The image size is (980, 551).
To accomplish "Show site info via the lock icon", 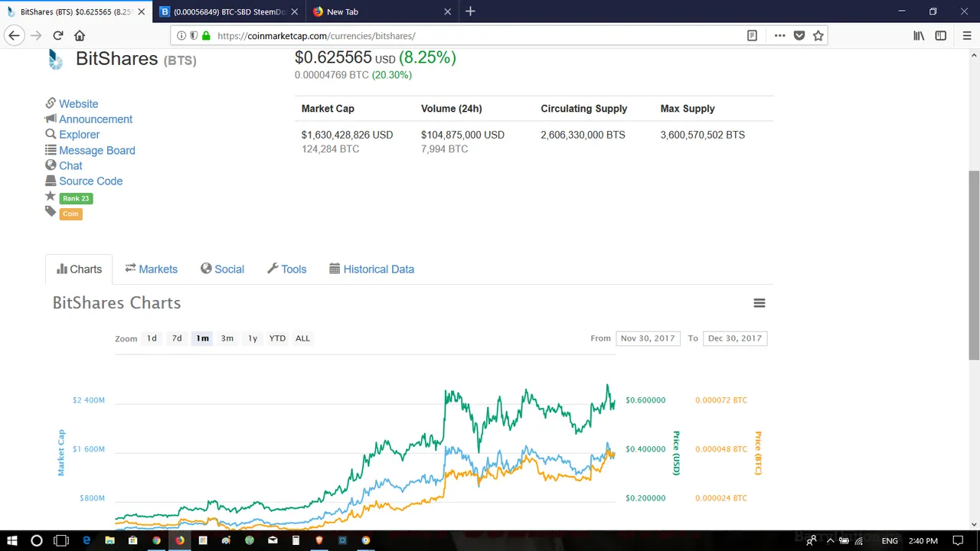I will tap(206, 35).
